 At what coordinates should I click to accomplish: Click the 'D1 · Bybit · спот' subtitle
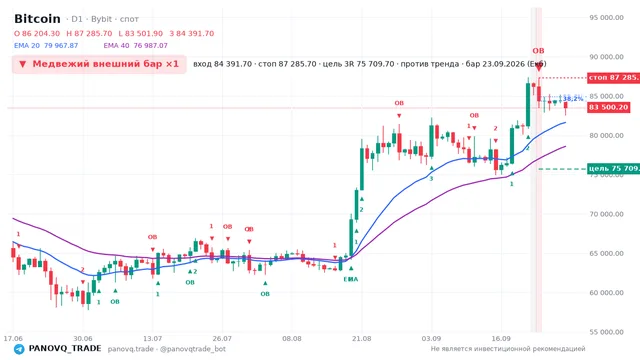[102, 19]
